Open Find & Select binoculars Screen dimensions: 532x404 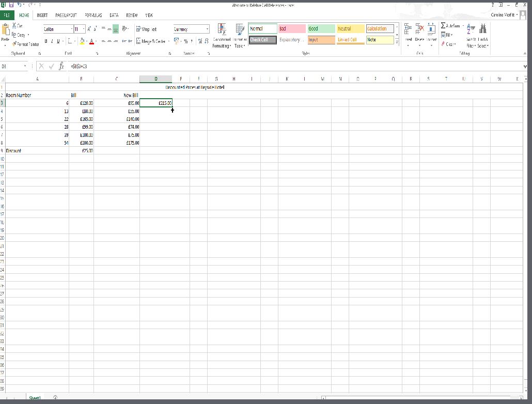(x=482, y=35)
